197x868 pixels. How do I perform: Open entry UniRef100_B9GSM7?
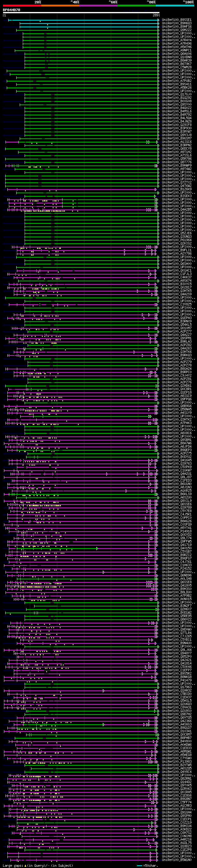point(177,138)
